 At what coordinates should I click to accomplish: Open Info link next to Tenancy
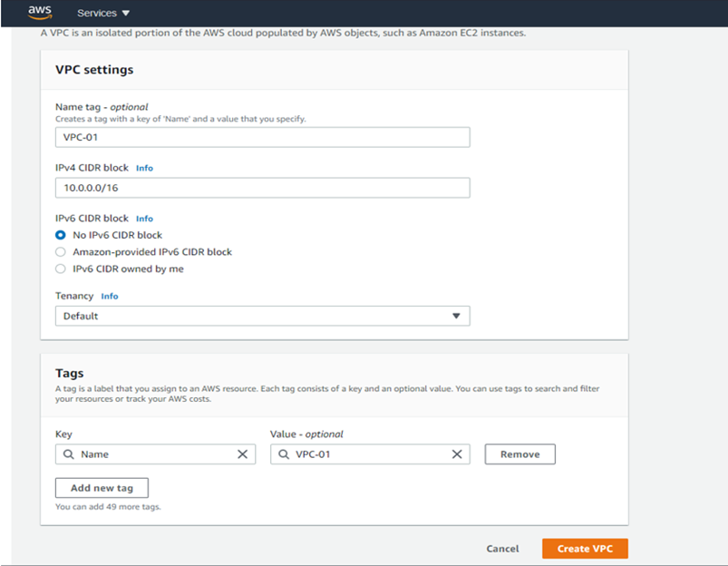[110, 297]
